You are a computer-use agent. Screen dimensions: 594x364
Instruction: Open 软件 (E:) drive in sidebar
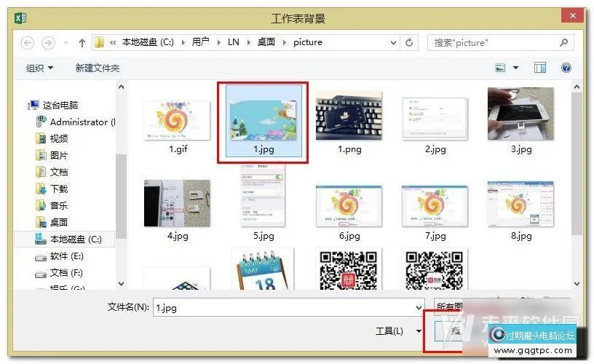tap(67, 256)
